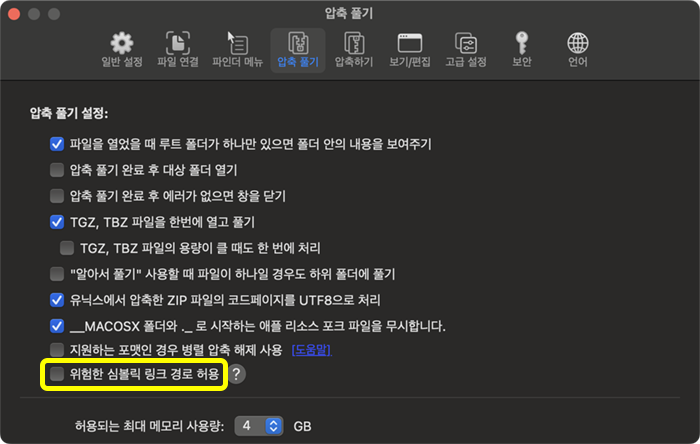Open the 보안 key icon
This screenshot has height=444, width=700.
[521, 44]
